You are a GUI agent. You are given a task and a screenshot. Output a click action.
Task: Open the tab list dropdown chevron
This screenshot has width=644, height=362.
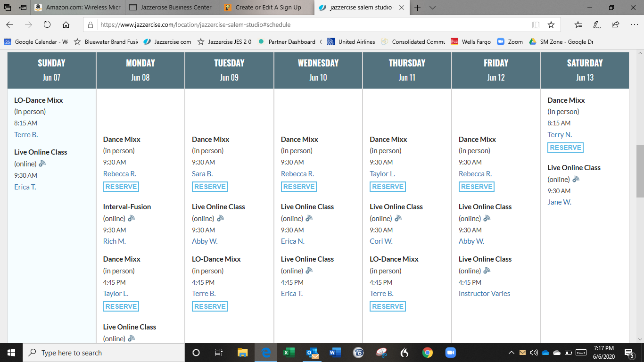tap(432, 8)
